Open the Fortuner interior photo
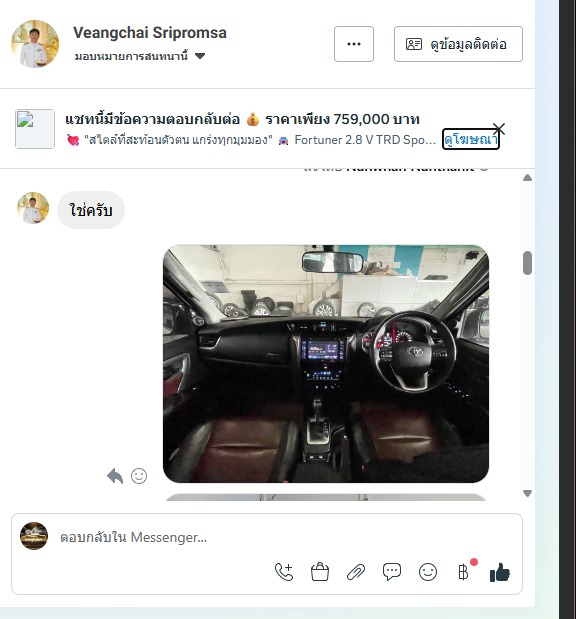This screenshot has width=576, height=619. point(326,364)
